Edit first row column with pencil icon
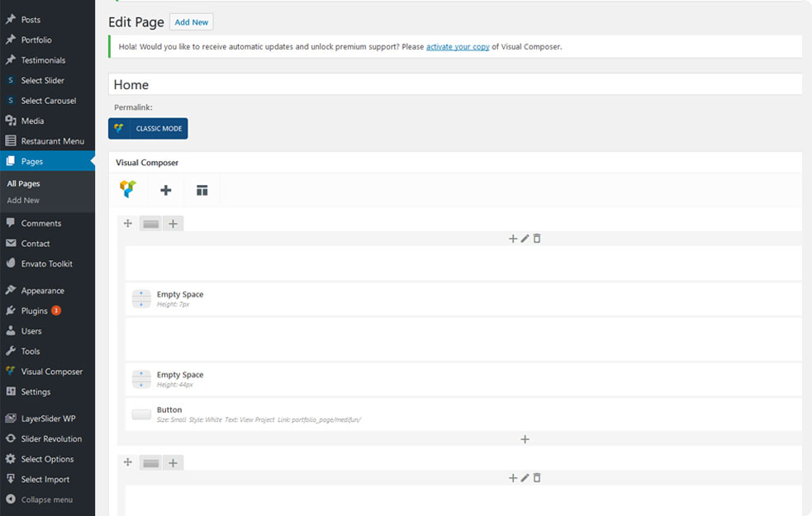This screenshot has height=516, width=812. pos(525,239)
